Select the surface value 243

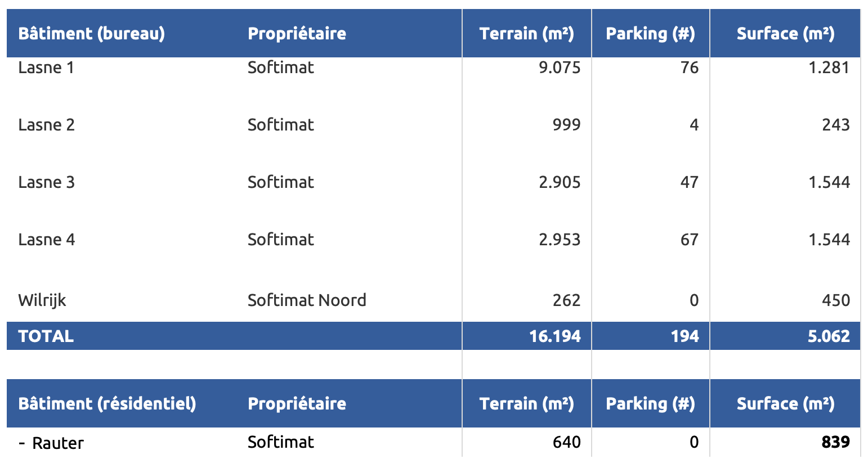[835, 125]
